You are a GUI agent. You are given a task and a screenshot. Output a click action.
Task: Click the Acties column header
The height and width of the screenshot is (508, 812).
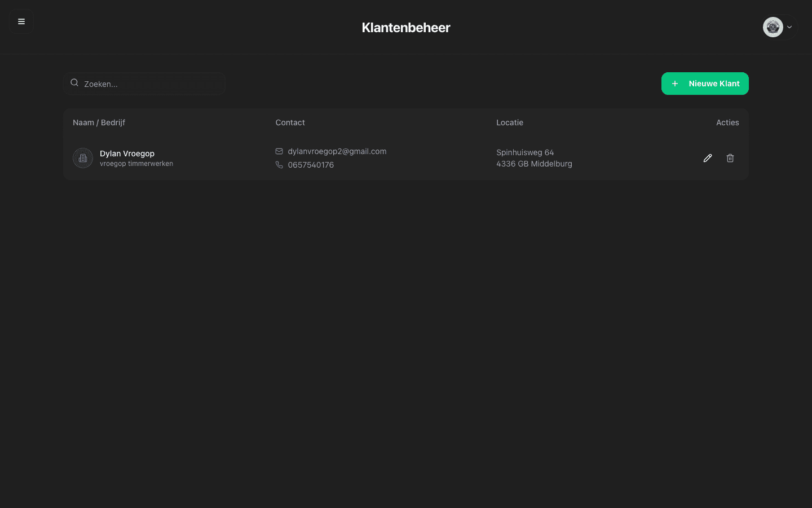[727, 122]
